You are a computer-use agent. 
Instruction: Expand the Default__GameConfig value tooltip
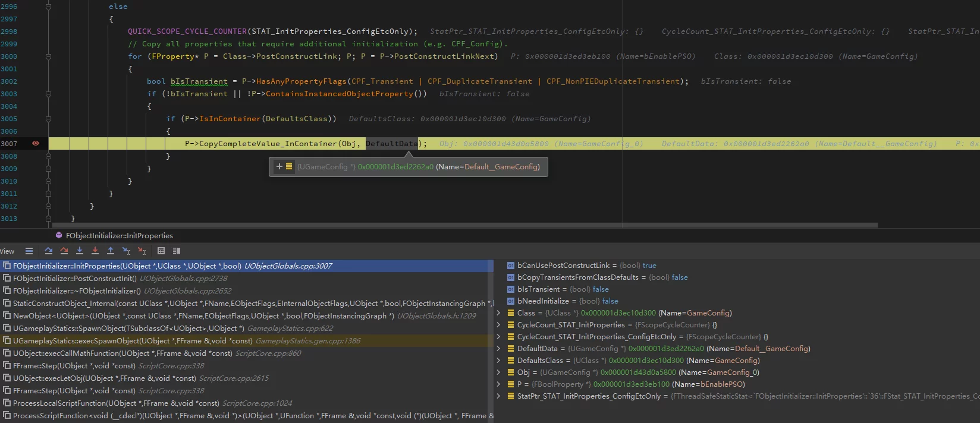[279, 167]
